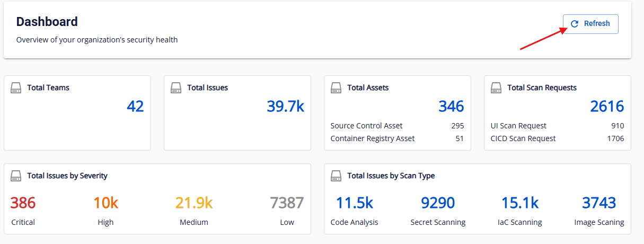This screenshot has width=644, height=244.
Task: Click the drive icon beside Total Teams
Action: coord(16,88)
